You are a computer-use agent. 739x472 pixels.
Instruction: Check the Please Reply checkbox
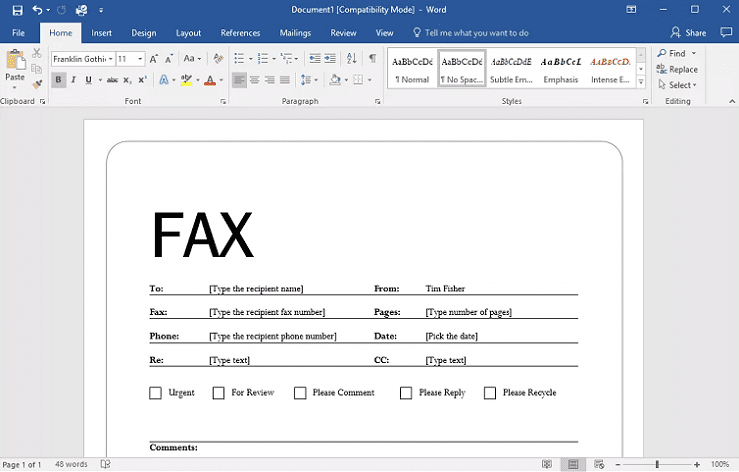click(x=406, y=393)
